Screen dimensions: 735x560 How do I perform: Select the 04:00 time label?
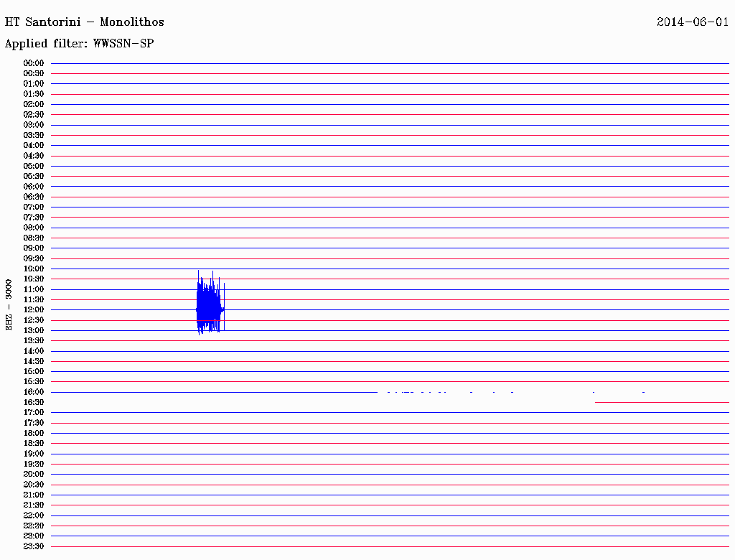click(x=34, y=146)
